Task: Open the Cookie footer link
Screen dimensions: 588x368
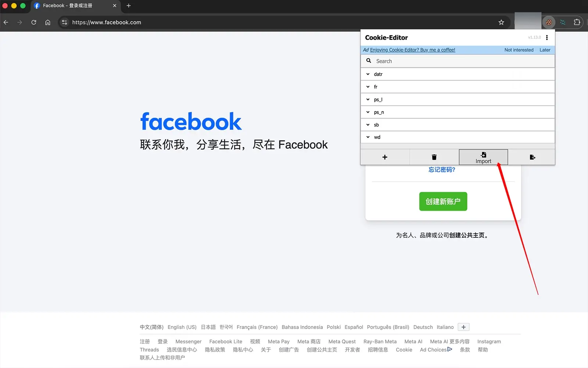Action: click(x=404, y=350)
